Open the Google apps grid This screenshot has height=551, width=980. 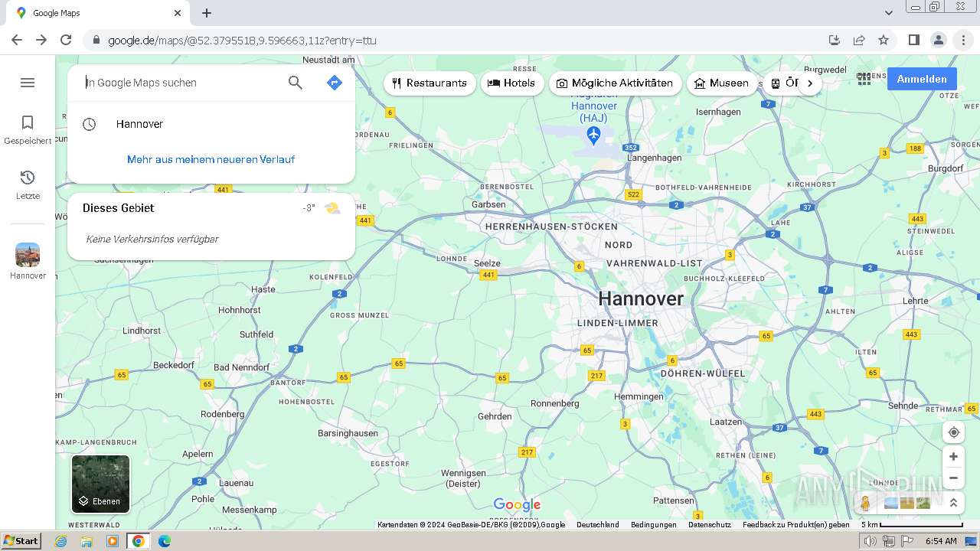tap(864, 79)
